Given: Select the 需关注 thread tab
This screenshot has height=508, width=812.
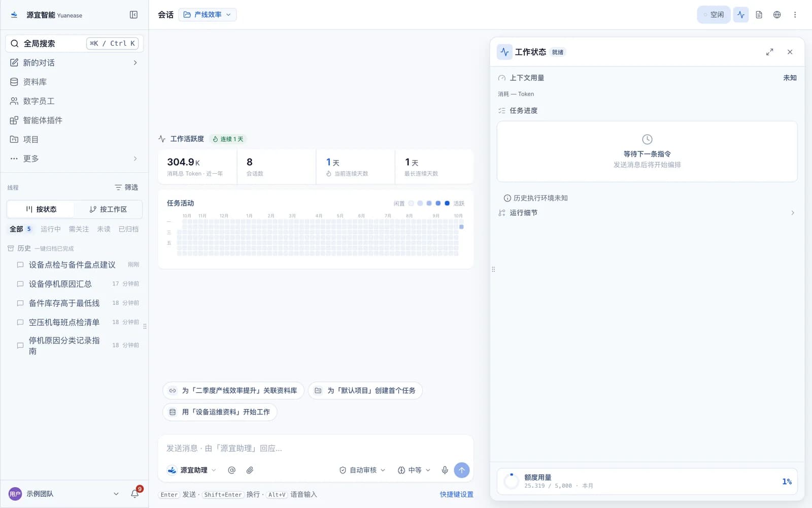Looking at the screenshot, I should pos(79,229).
